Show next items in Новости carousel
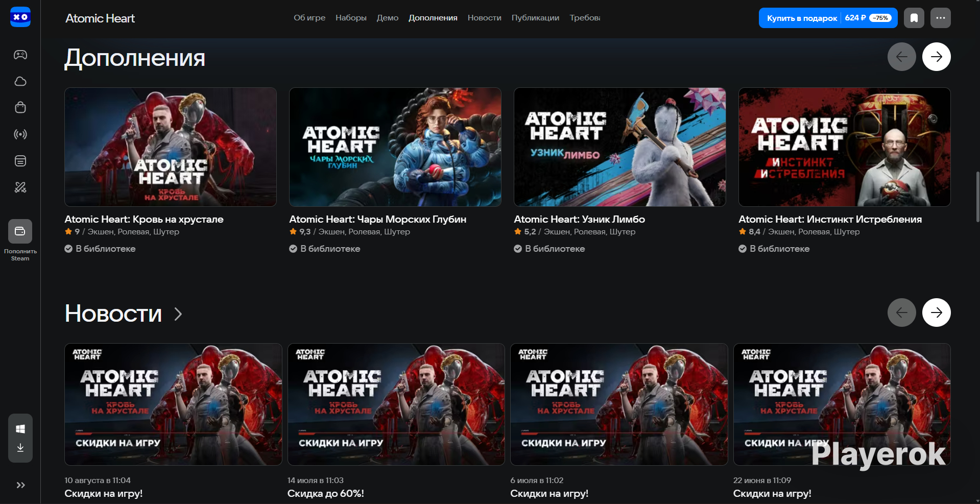 (x=937, y=313)
